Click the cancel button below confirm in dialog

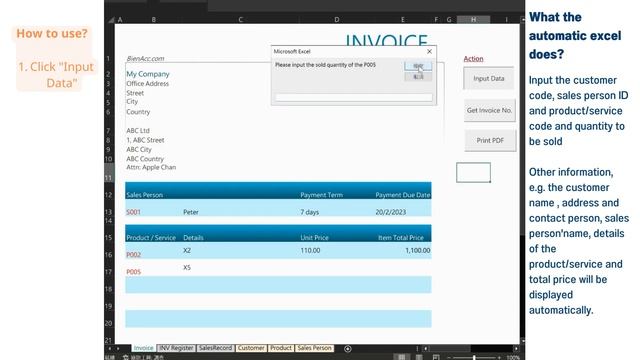(x=418, y=77)
